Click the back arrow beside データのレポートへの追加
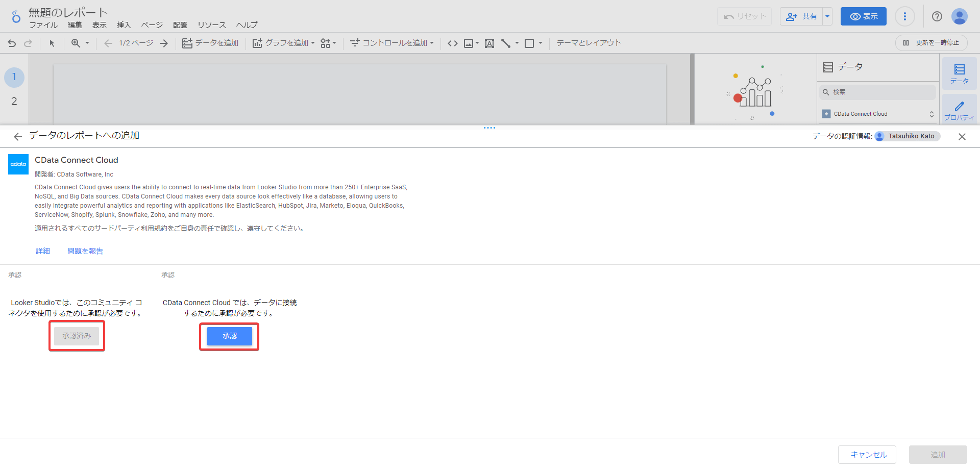980x474 pixels. click(18, 136)
